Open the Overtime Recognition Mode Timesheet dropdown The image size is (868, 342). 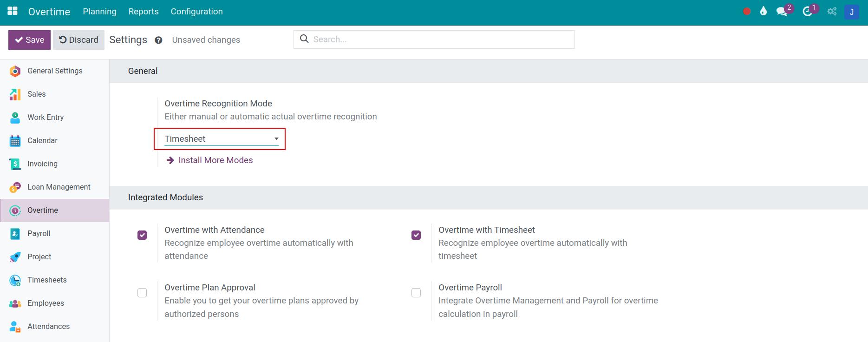pyautogui.click(x=222, y=139)
